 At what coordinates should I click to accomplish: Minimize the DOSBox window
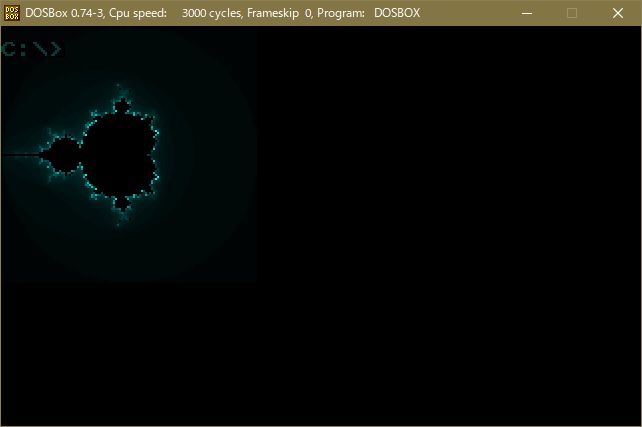click(527, 13)
